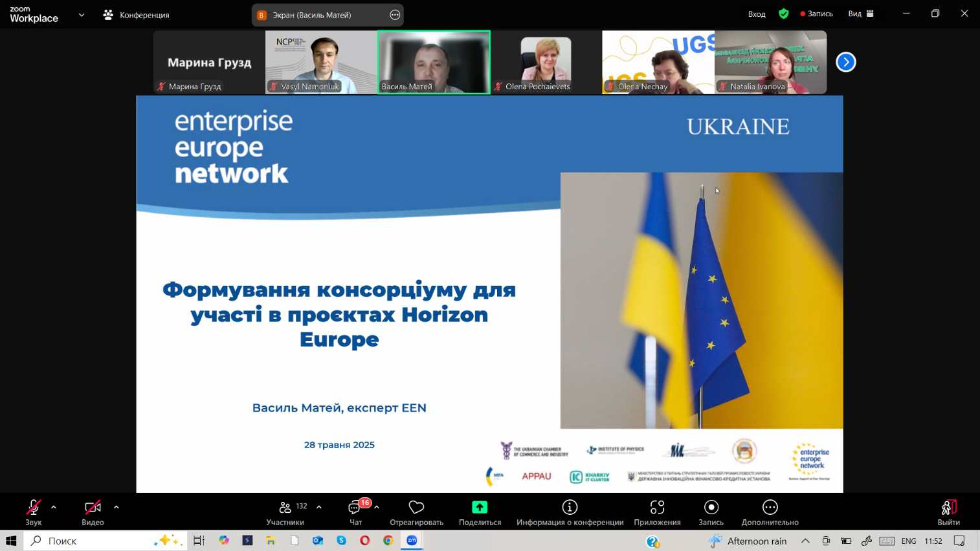980x551 pixels.
Task: Click the Institute of Physics logo
Action: pos(616,449)
